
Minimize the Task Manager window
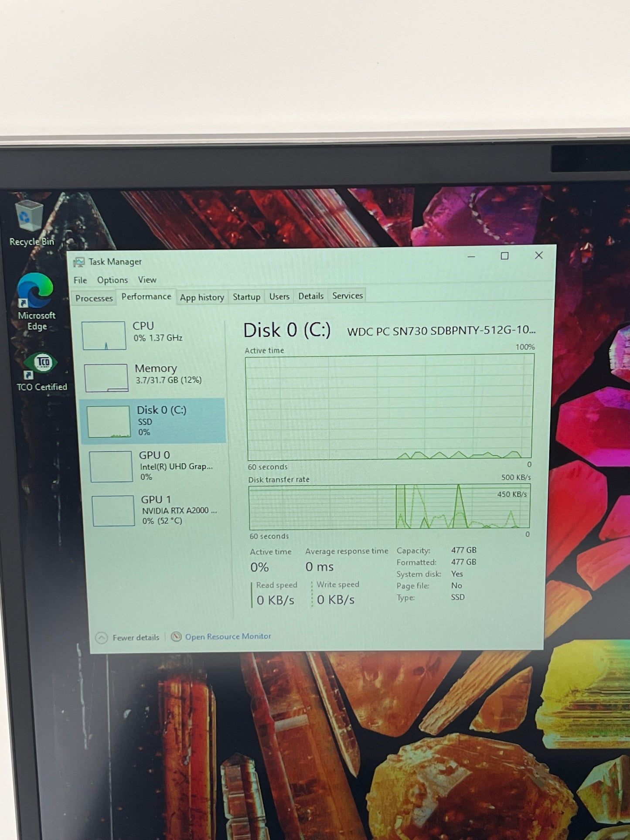coord(471,256)
